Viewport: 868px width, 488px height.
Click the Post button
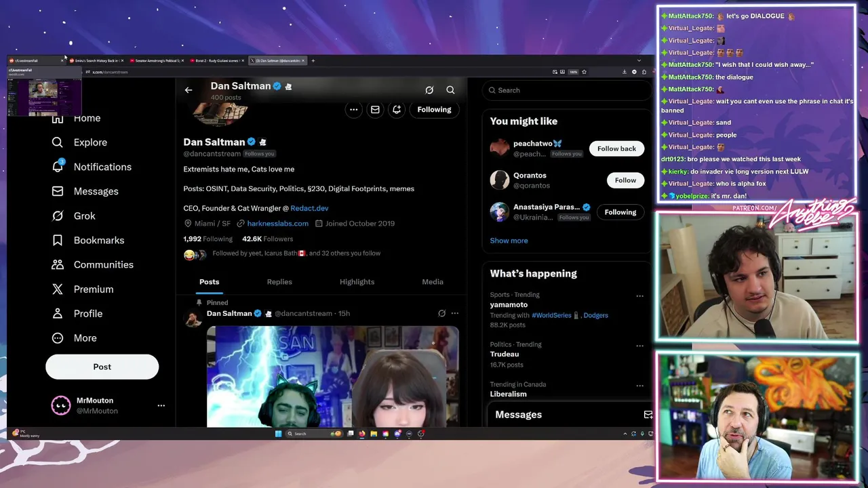(x=102, y=367)
